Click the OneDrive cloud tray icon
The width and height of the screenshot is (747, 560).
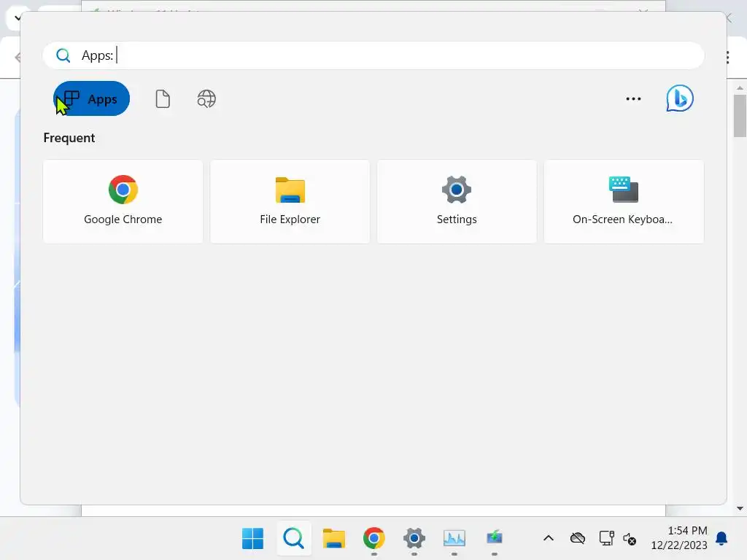coord(578,539)
